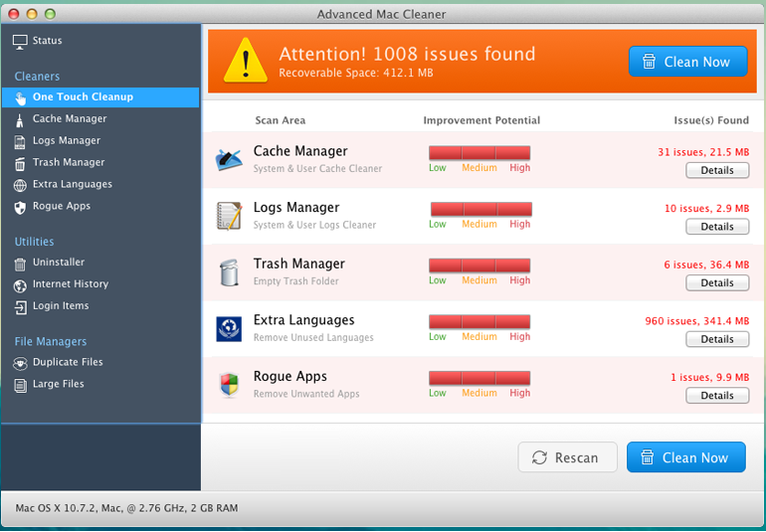
Task: Click the Trash Manager sidebar bin icon
Action: pyautogui.click(x=20, y=164)
